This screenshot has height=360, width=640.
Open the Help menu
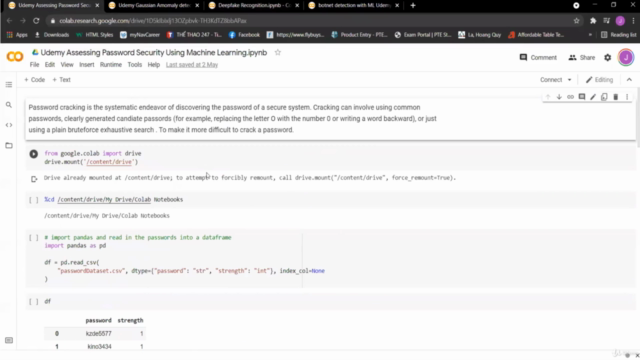[153, 65]
